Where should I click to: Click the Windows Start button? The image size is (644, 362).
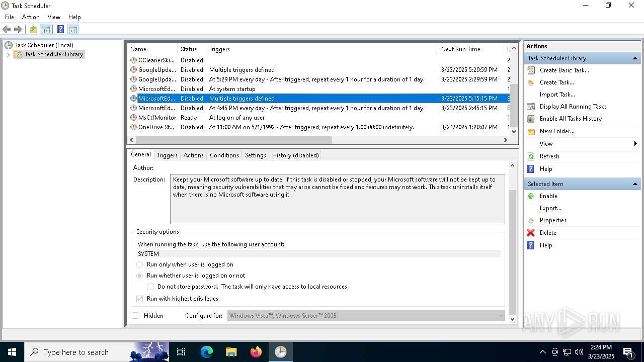(12, 352)
